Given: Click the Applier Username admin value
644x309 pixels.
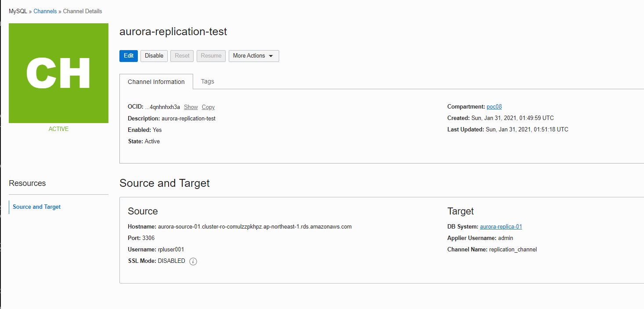Looking at the screenshot, I should (x=506, y=238).
